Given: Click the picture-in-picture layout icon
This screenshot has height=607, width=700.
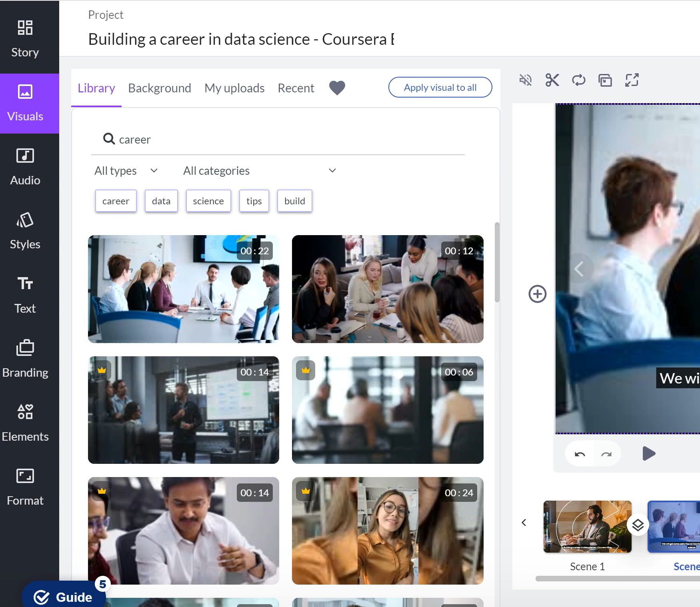Looking at the screenshot, I should click(x=605, y=80).
